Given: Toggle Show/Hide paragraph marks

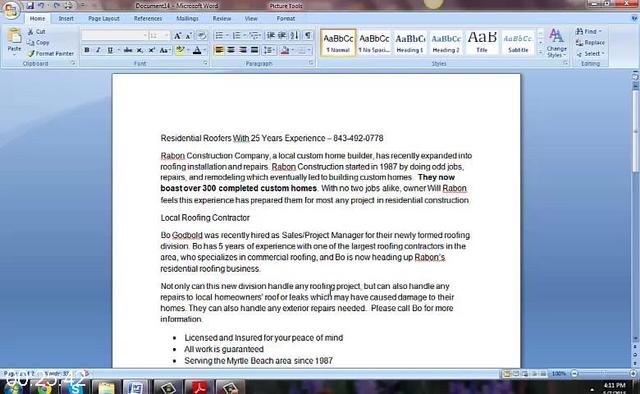Looking at the screenshot, I should click(x=307, y=36).
